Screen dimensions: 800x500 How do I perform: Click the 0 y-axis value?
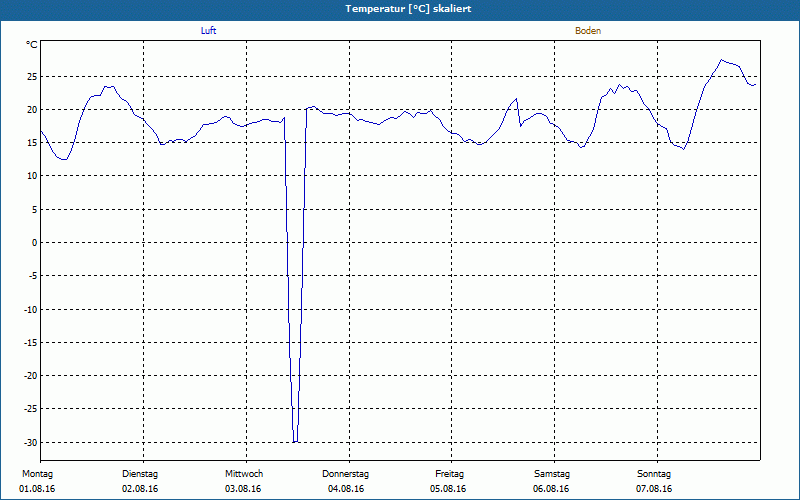(35, 243)
